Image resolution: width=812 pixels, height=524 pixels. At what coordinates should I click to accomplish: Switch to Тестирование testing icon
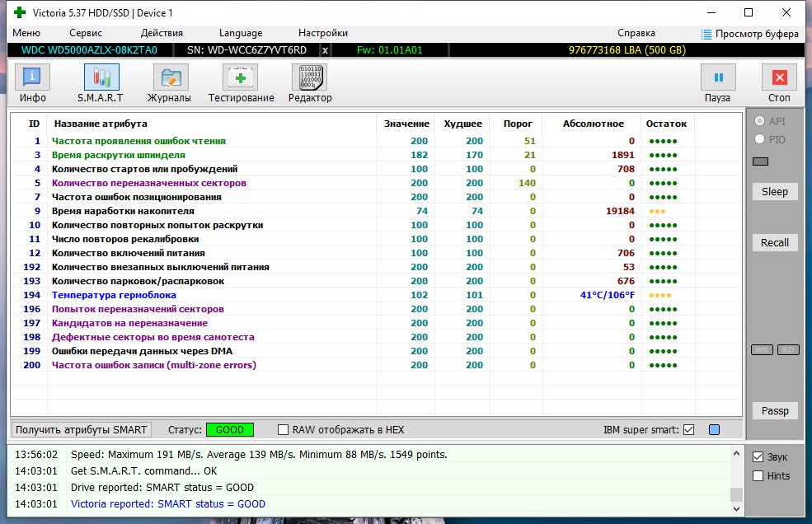point(240,77)
